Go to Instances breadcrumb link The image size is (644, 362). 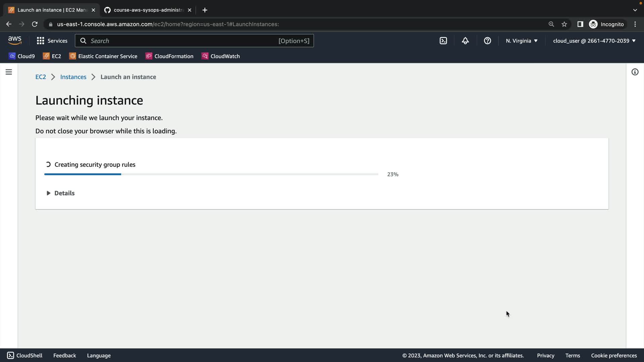[x=73, y=77]
